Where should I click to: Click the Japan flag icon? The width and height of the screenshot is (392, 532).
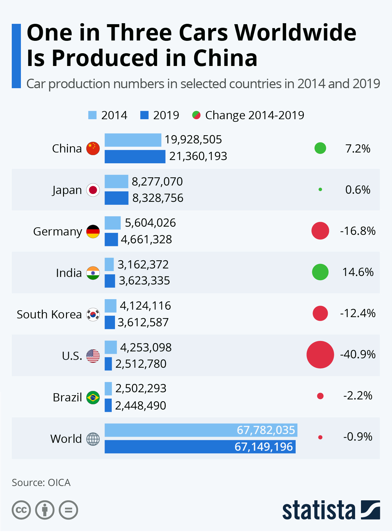(93, 190)
